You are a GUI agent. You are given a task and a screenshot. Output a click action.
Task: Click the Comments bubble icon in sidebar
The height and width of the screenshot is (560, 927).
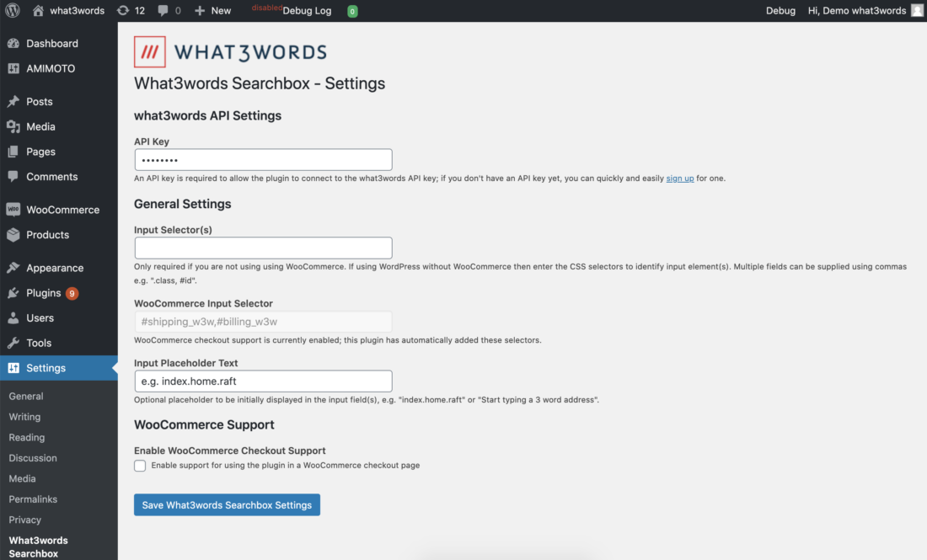tap(13, 177)
